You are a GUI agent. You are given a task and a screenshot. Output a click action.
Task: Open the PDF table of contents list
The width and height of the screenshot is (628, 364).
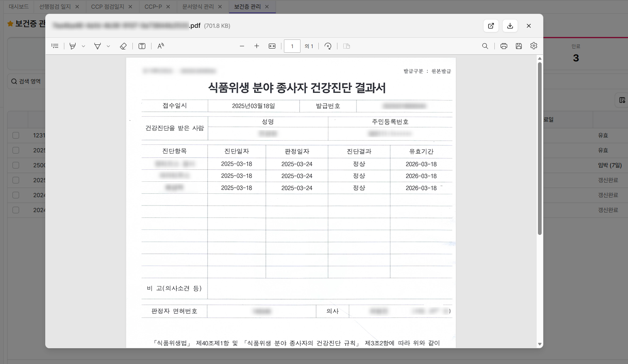point(55,46)
